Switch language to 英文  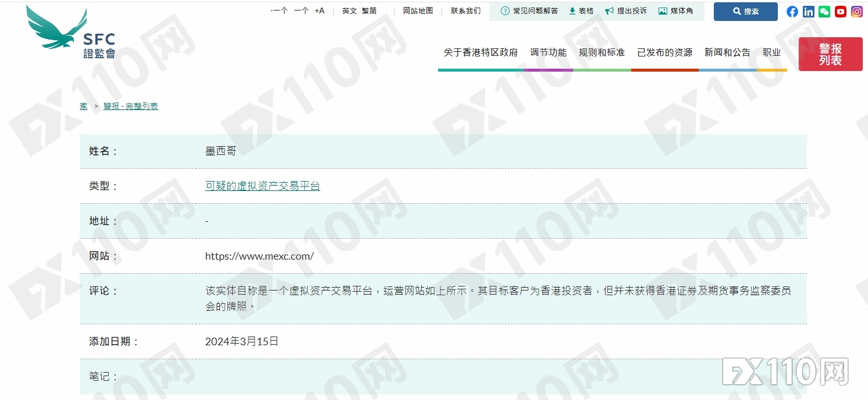click(350, 11)
